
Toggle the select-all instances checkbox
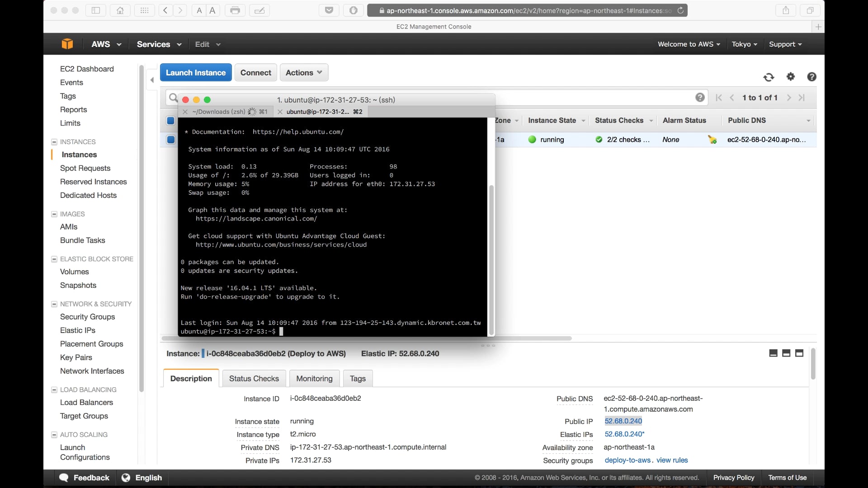click(x=170, y=121)
